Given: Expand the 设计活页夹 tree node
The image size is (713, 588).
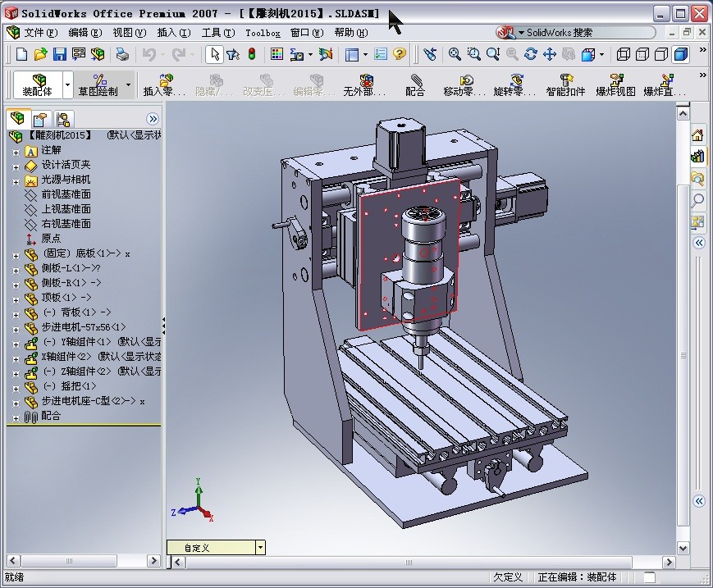Looking at the screenshot, I should point(16,167).
